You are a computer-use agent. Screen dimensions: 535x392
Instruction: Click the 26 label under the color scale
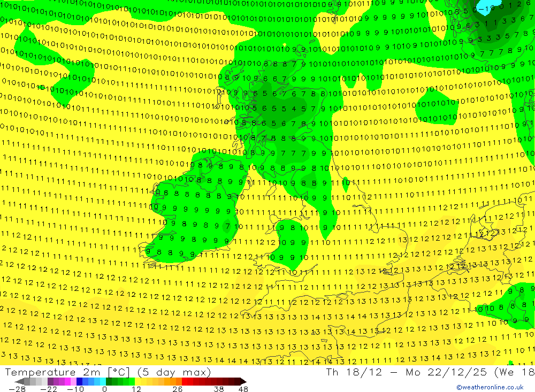click(177, 389)
